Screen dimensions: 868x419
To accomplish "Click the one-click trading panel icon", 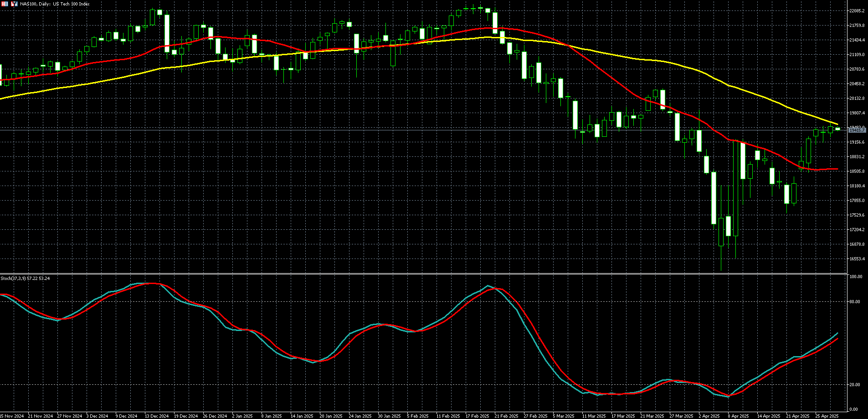I will point(5,4).
